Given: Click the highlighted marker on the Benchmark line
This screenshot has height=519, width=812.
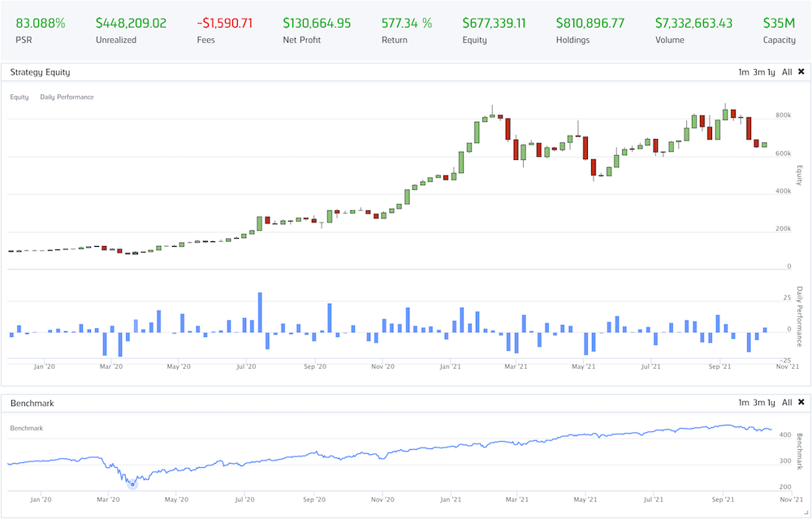Looking at the screenshot, I should (132, 483).
